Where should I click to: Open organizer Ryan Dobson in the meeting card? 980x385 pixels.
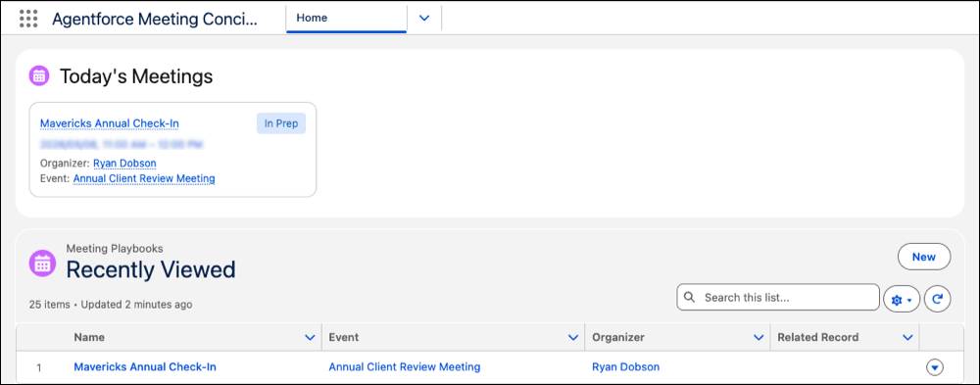tap(125, 164)
